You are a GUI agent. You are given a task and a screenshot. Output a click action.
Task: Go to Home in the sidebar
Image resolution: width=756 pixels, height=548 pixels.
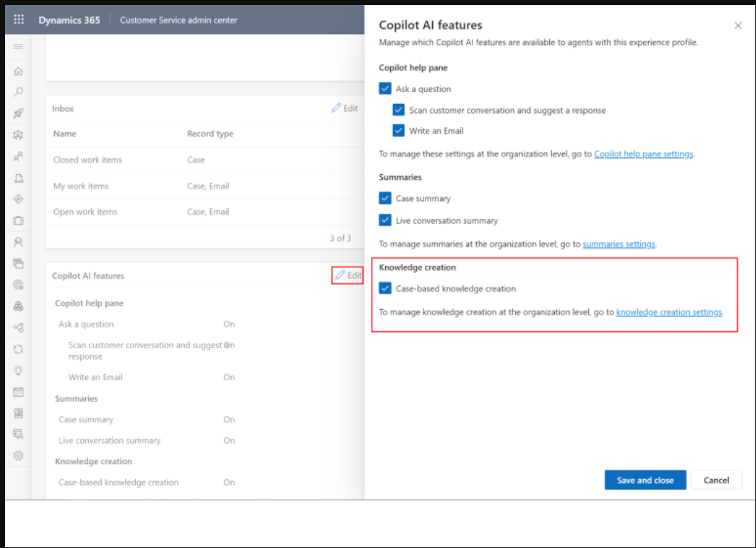click(18, 71)
